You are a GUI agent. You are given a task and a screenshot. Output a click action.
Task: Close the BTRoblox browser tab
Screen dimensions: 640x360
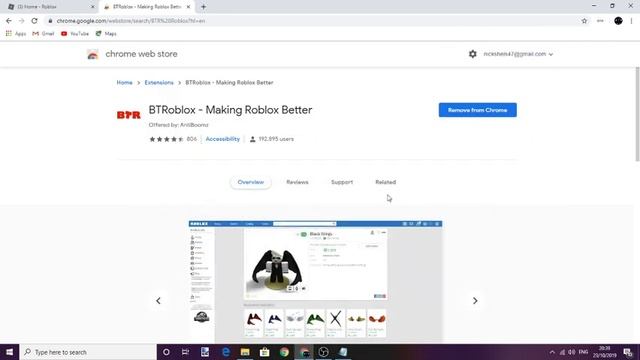click(188, 7)
